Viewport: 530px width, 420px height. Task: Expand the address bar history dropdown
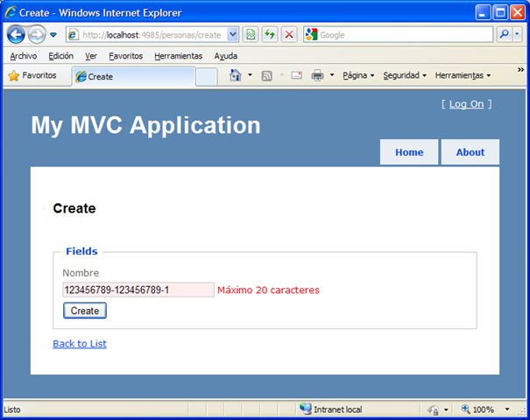pos(232,34)
